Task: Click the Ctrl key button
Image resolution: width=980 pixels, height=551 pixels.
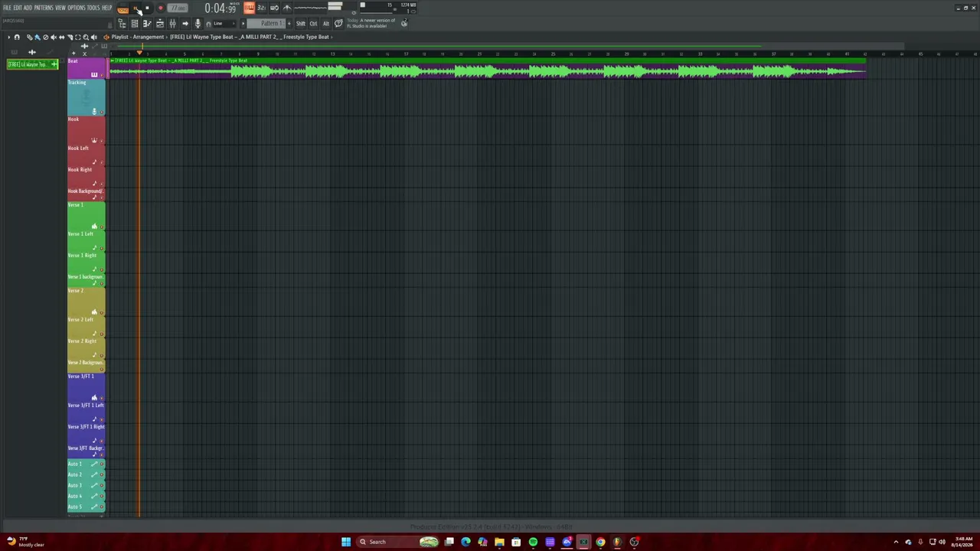Action: pos(313,24)
